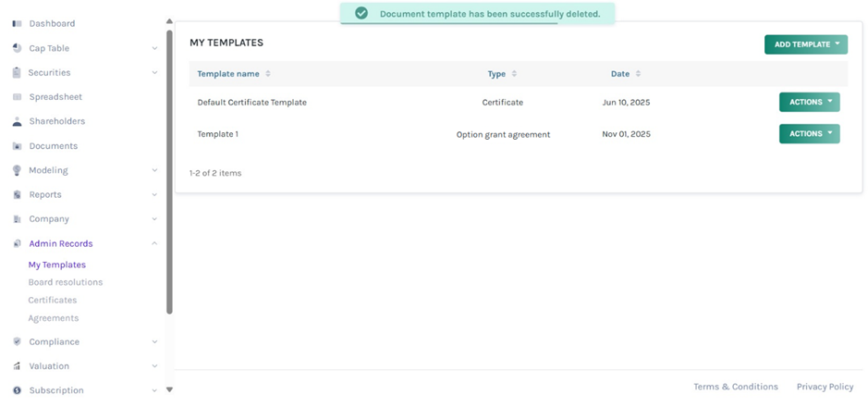
Task: Collapse the Admin Records section chevron
Action: point(154,244)
